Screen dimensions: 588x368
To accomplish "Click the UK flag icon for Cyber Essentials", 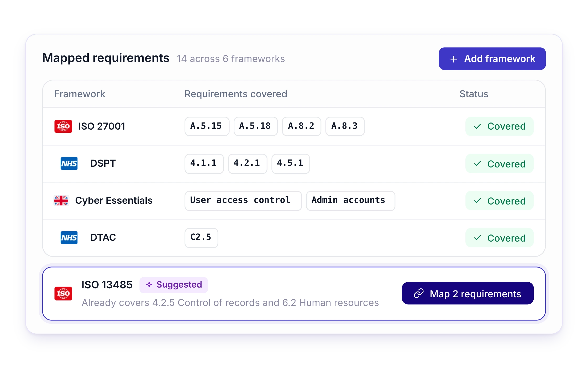I will coord(61,201).
